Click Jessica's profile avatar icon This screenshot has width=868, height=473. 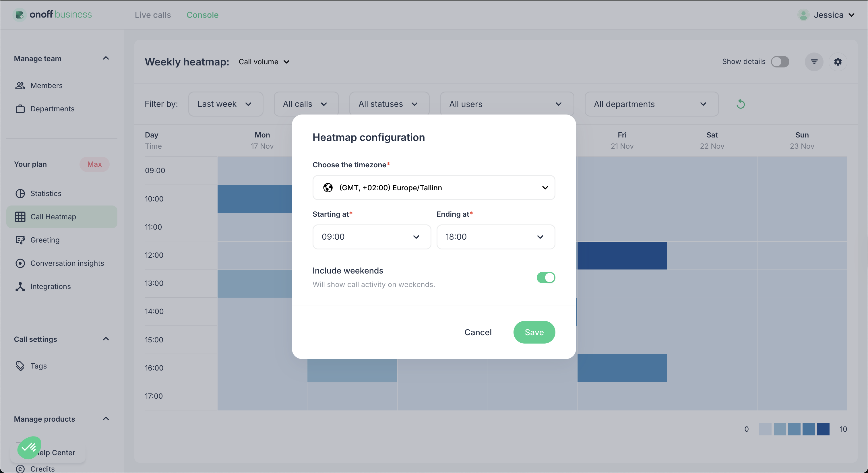click(x=803, y=15)
